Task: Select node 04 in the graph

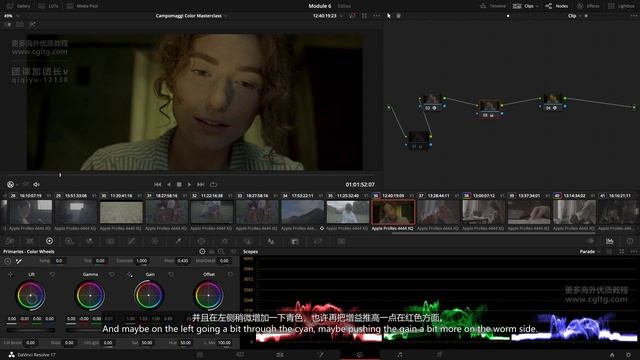Action: click(552, 101)
